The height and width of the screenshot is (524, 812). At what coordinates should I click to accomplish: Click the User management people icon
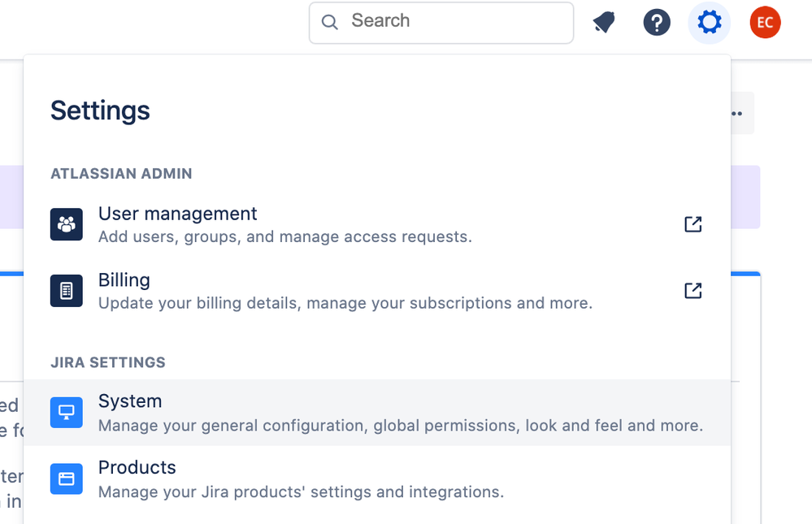coord(67,224)
